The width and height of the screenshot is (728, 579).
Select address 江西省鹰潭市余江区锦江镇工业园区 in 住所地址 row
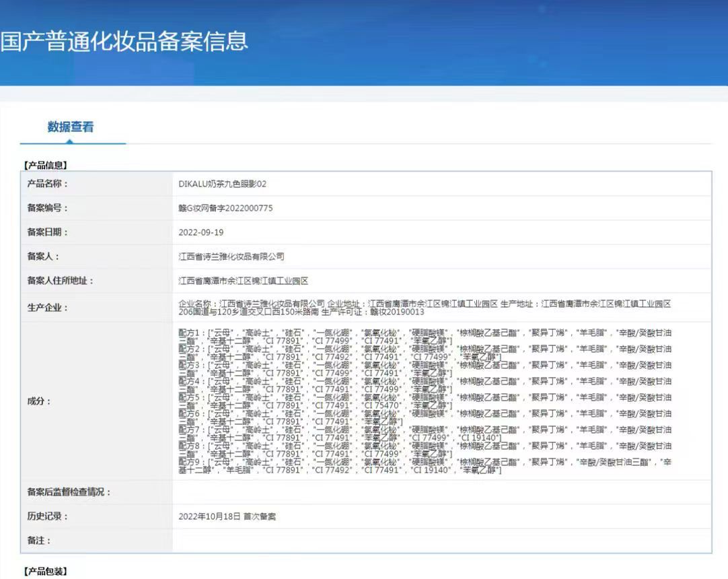pyautogui.click(x=244, y=281)
